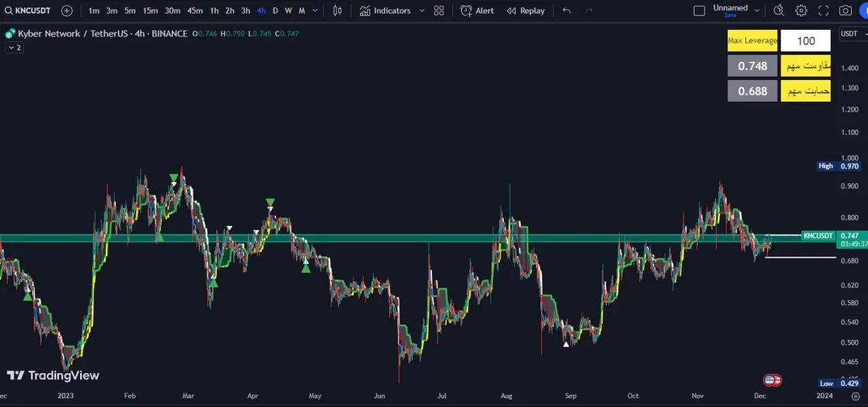Switch to the 45m interval
The height and width of the screenshot is (407, 868).
[x=195, y=11]
